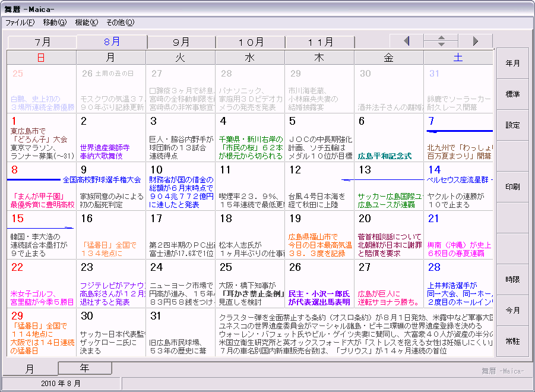Select day 26 with 民主・小沢一郎氏 entry

[319, 284]
